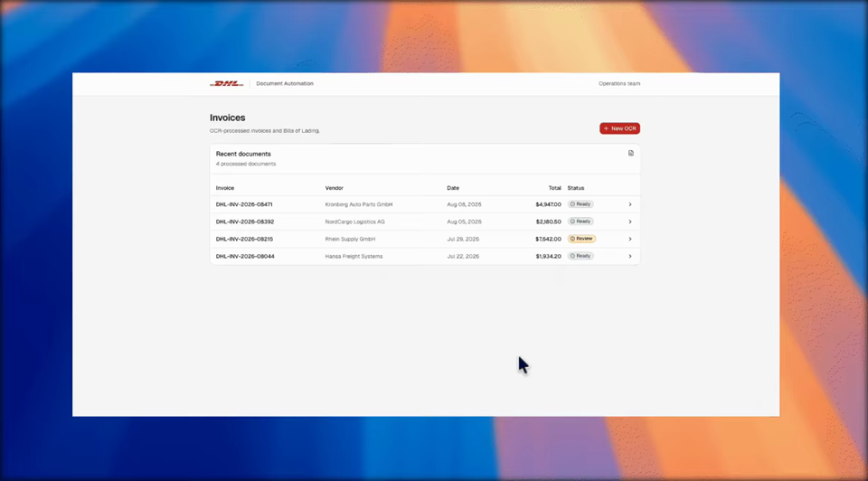Click the date Jul 22, 2026
The width and height of the screenshot is (868, 481).
click(x=463, y=256)
